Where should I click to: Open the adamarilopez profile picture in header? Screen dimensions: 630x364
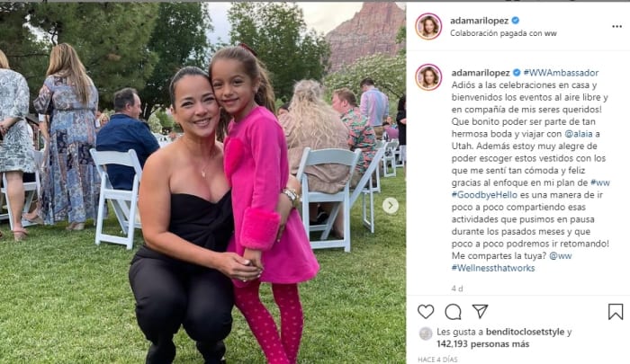428,26
